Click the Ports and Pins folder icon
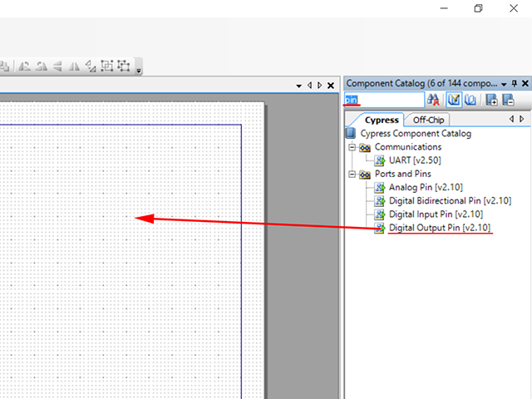The image size is (532, 399). pos(365,175)
